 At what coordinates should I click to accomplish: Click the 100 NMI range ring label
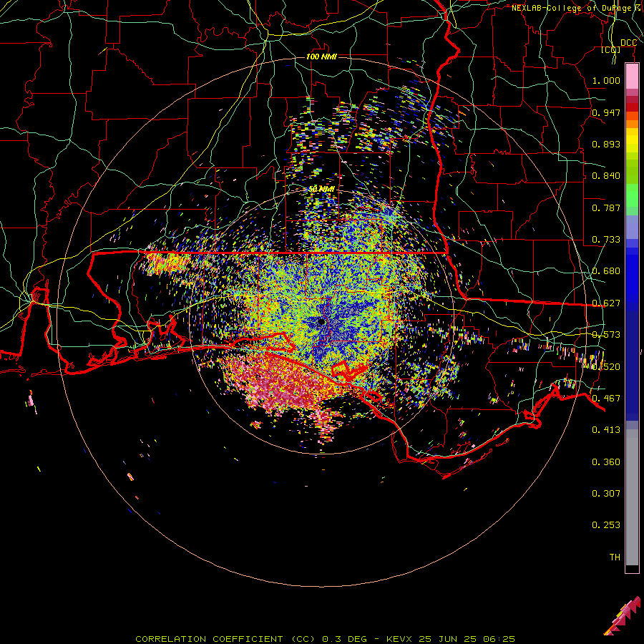[x=321, y=57]
